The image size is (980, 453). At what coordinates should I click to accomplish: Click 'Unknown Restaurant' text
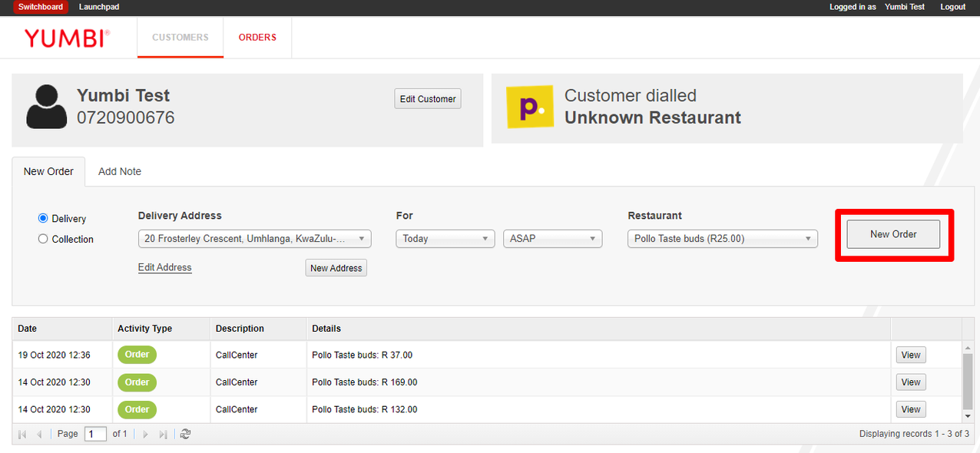point(653,117)
